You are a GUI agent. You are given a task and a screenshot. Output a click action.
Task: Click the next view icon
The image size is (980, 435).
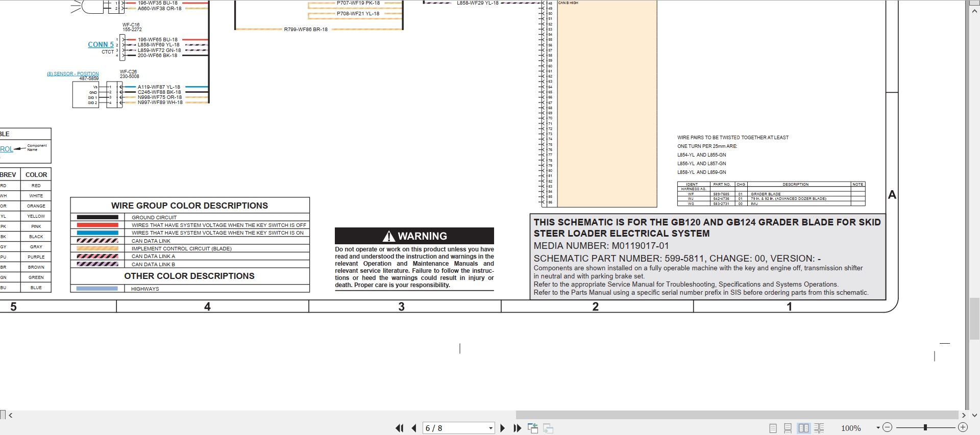[548, 428]
